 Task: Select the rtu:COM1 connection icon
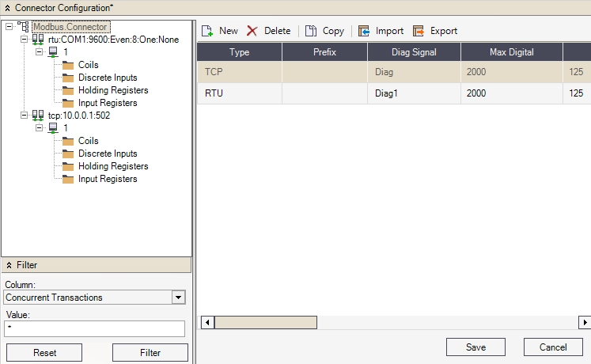coord(38,40)
